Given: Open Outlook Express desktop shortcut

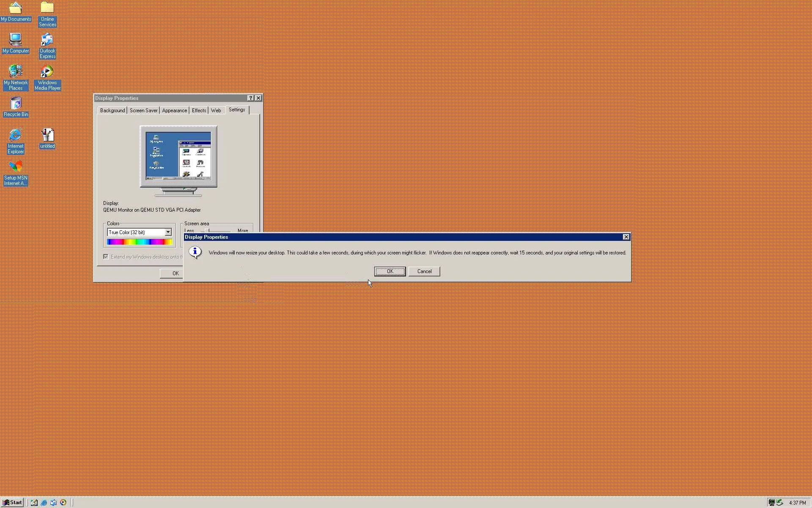Looking at the screenshot, I should [47, 40].
